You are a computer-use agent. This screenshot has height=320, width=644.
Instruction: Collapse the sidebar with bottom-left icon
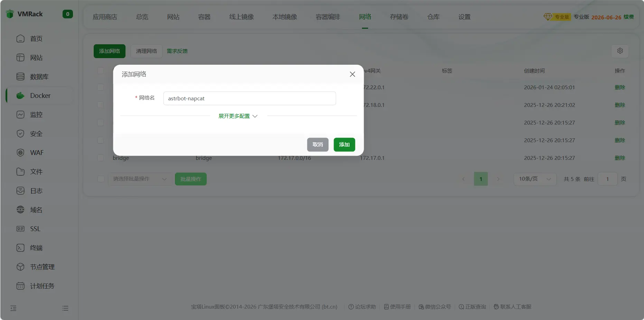[x=13, y=308]
